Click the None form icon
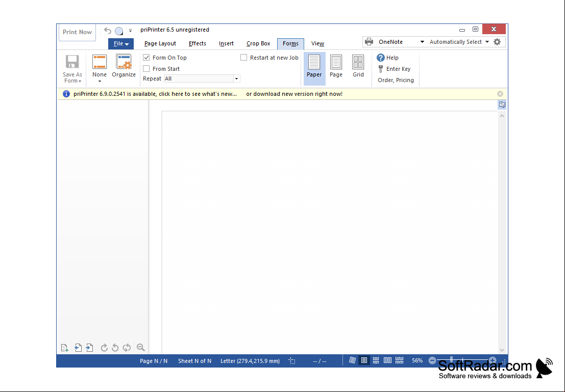Viewport: 565px width, 392px height. 100,62
